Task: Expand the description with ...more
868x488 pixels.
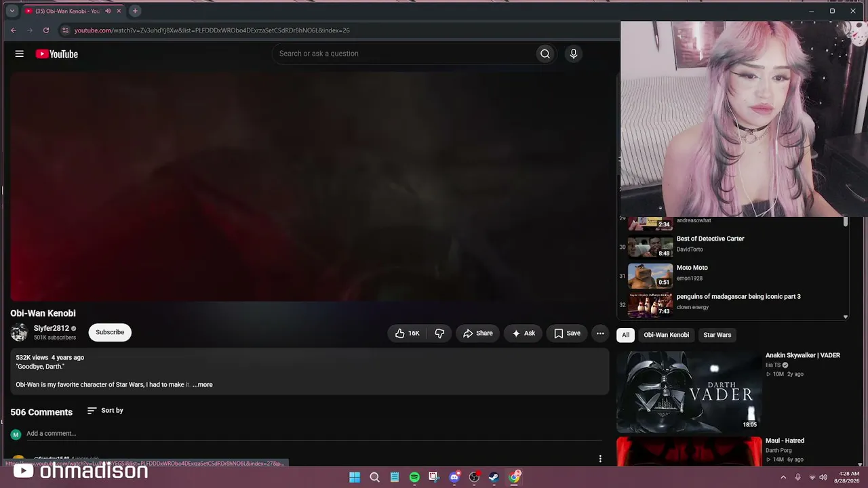Action: 203,384
